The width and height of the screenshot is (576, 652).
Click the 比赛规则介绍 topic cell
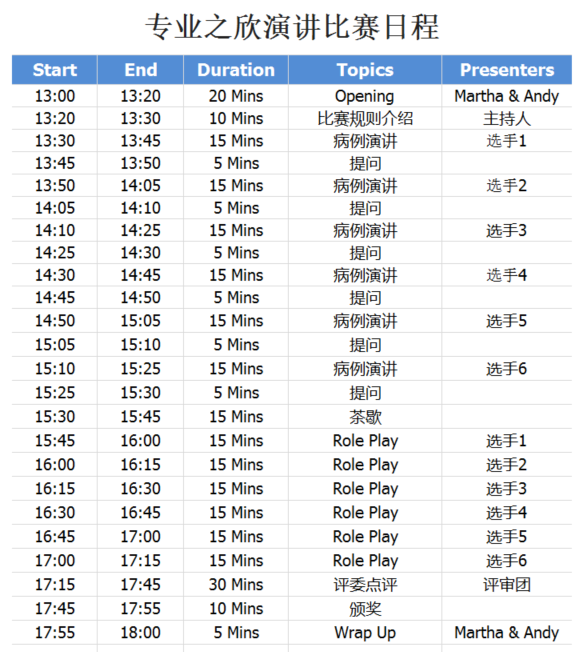(x=365, y=119)
